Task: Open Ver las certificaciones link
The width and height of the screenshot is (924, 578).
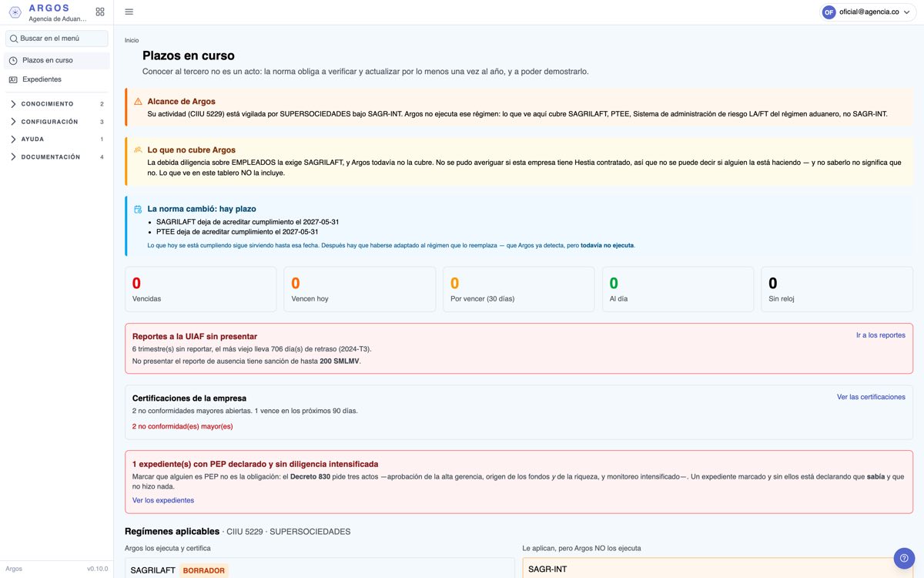Action: coord(871,397)
